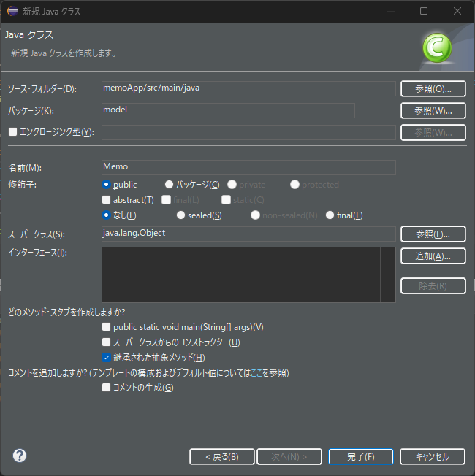Screen dimensions: 475x476
Task: Maximize the 新規 Java クラス window
Action: pos(424,11)
